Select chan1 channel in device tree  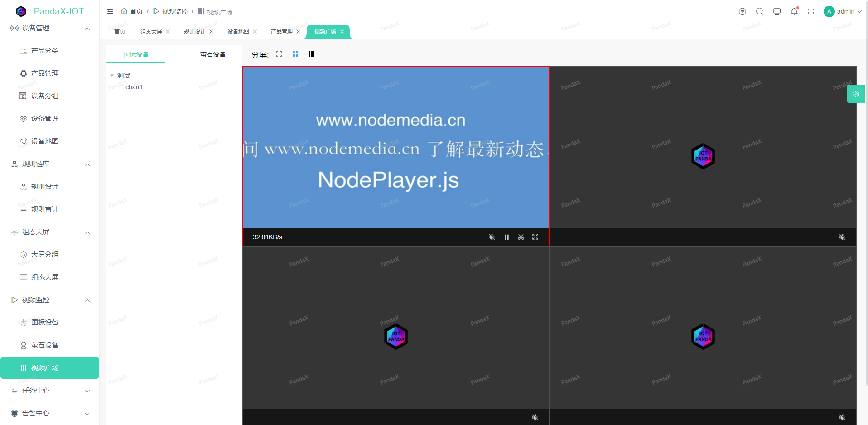[x=134, y=87]
